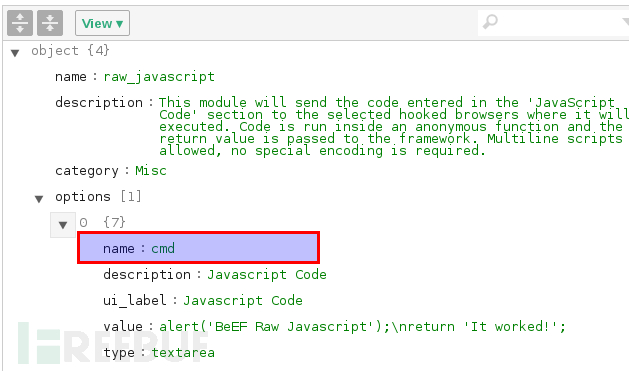Click the search magnifier icon

490,22
